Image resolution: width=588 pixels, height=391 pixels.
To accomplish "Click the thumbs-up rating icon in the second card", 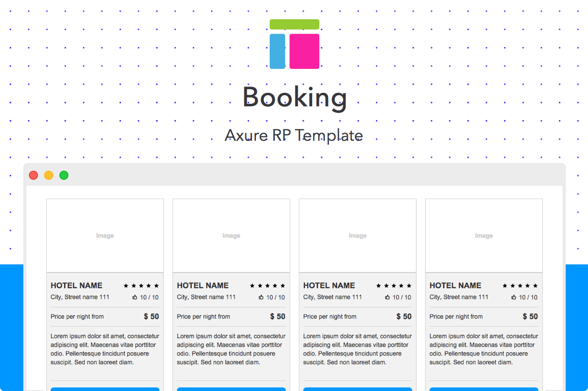I will (261, 297).
